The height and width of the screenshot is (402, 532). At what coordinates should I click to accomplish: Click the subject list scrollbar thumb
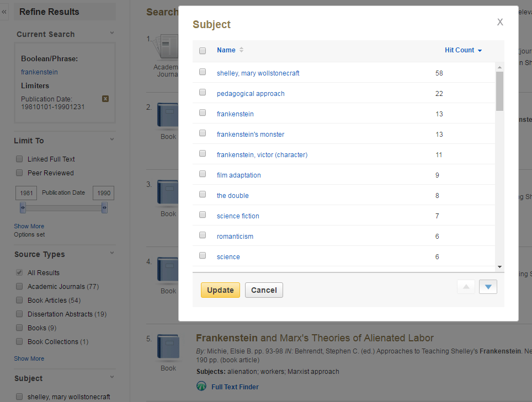pos(499,91)
